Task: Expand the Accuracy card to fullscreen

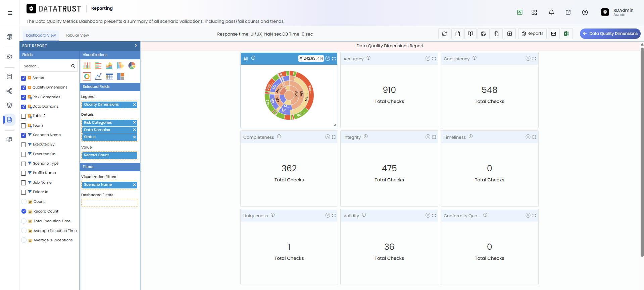Action: click(x=434, y=59)
